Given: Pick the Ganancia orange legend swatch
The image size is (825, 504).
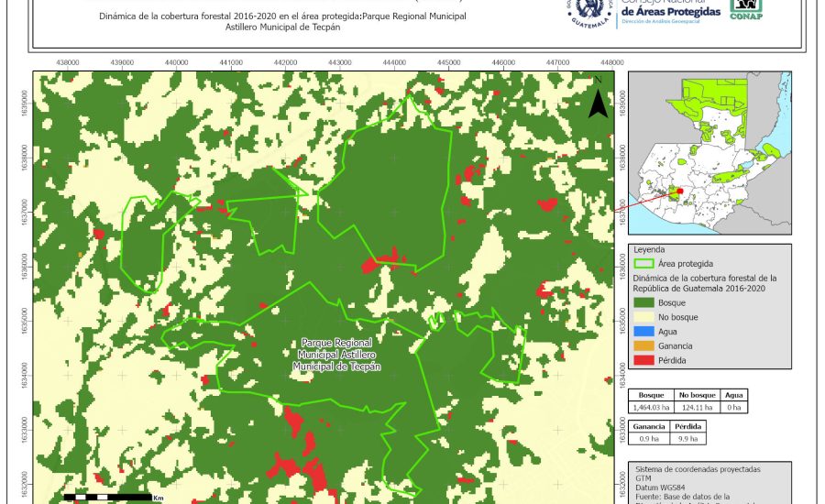Looking at the screenshot, I should 643,346.
